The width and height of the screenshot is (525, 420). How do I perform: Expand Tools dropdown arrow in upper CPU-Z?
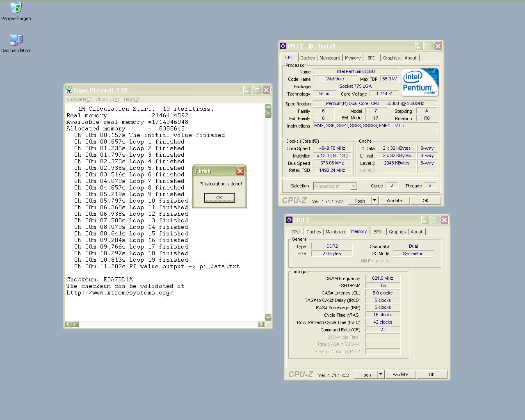374,201
